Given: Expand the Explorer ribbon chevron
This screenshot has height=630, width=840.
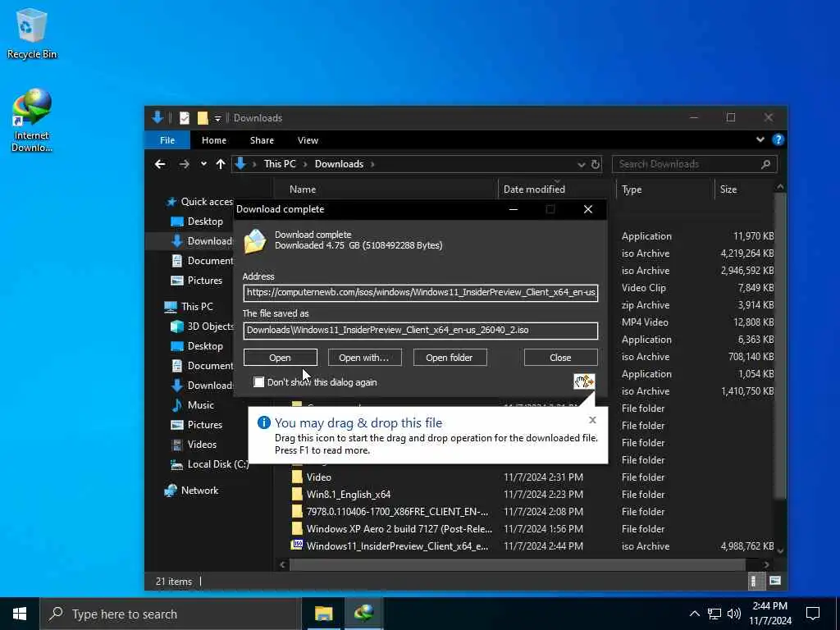Looking at the screenshot, I should coord(760,139).
